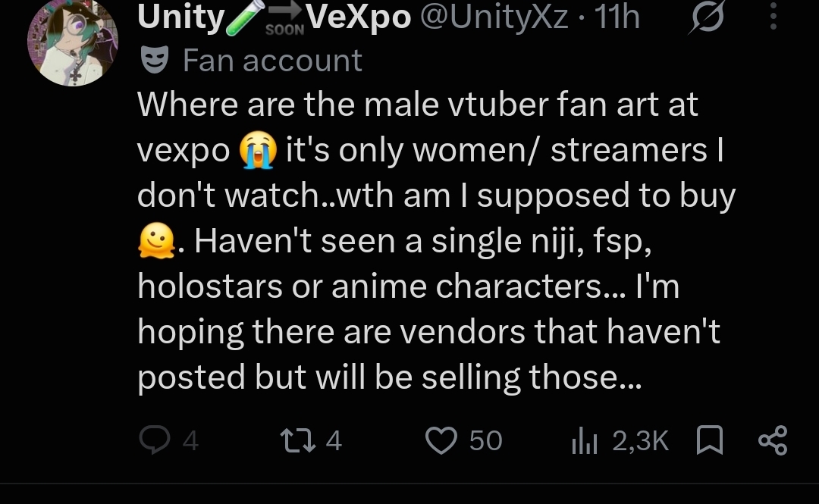View analytics via bar chart icon
Viewport: 819px width, 504px height.
584,440
